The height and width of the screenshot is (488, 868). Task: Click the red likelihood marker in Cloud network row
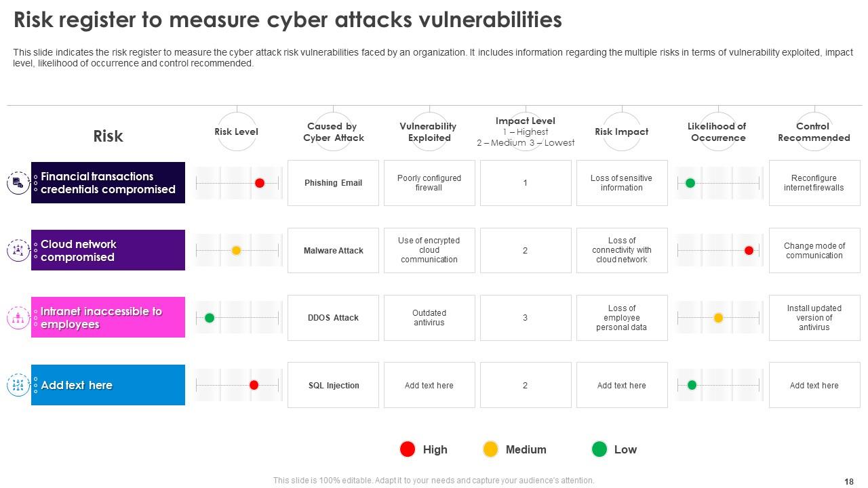coord(749,250)
